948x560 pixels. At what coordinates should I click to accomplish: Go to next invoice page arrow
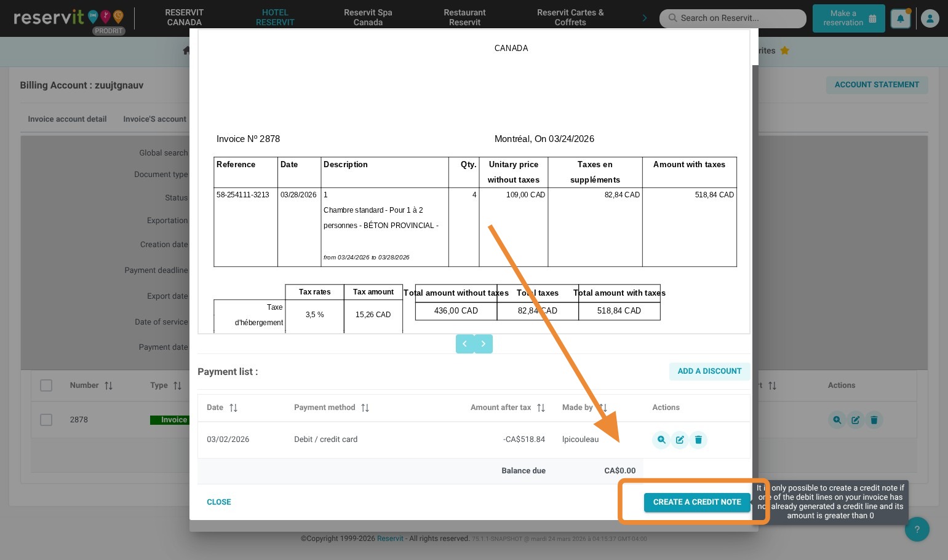484,344
